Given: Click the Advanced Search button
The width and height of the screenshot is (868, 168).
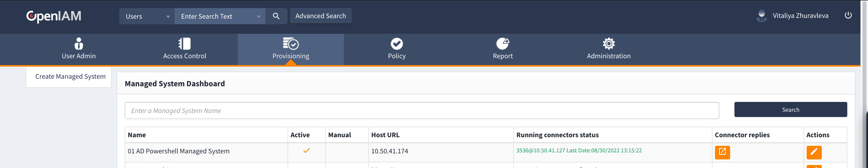Looking at the screenshot, I should click(320, 16).
